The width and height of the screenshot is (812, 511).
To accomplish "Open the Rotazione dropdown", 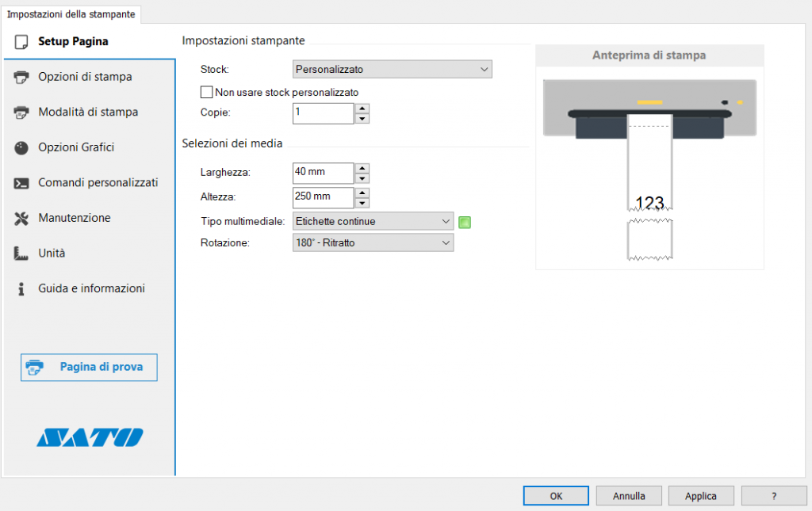I will click(373, 242).
